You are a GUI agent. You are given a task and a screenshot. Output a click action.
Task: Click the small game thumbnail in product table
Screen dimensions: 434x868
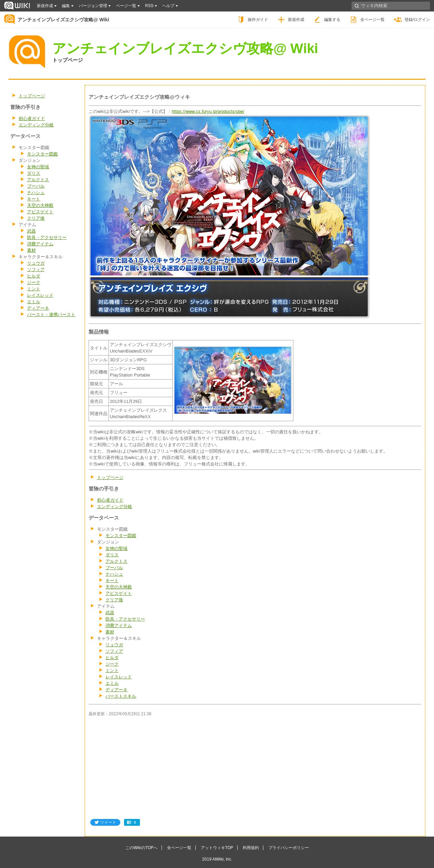[x=233, y=380]
